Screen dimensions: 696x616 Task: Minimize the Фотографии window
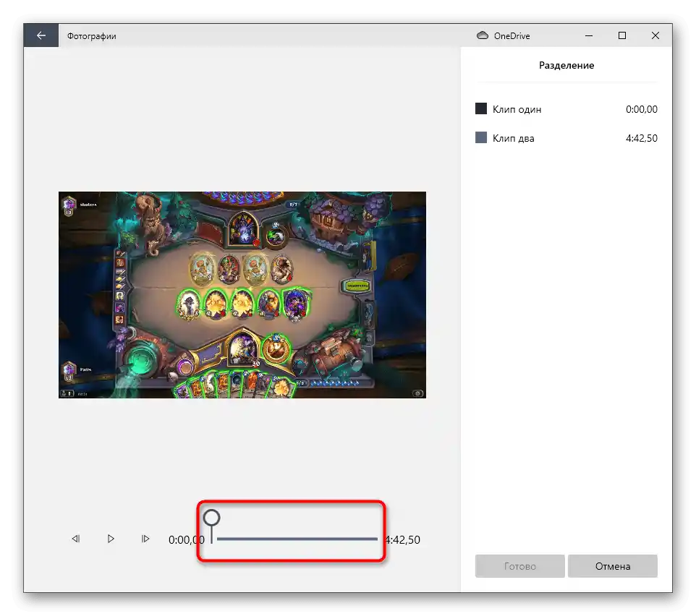coord(589,35)
